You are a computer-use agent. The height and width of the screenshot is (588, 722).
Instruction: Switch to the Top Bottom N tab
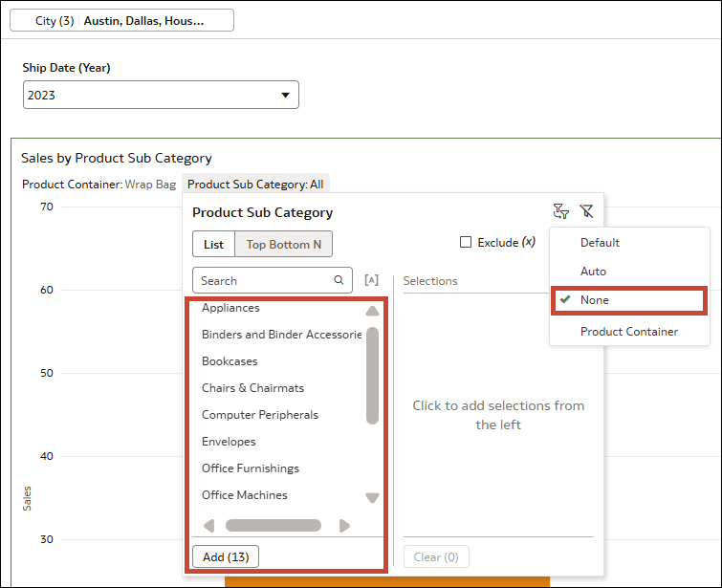pyautogui.click(x=284, y=244)
